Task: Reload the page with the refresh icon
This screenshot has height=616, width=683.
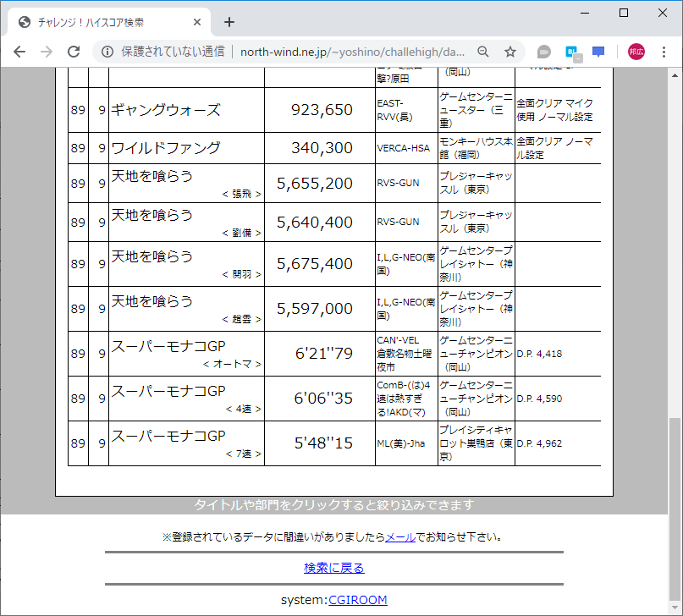Action: point(74,52)
